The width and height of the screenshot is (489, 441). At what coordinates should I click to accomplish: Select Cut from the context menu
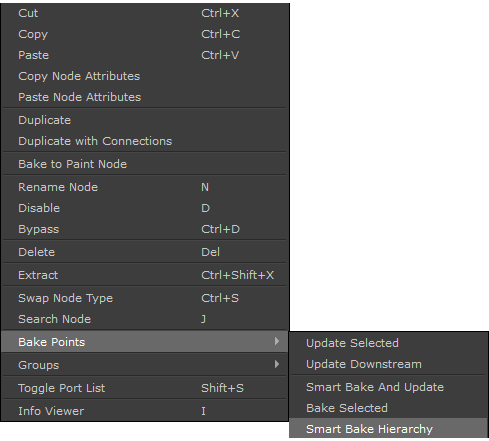[145, 13]
